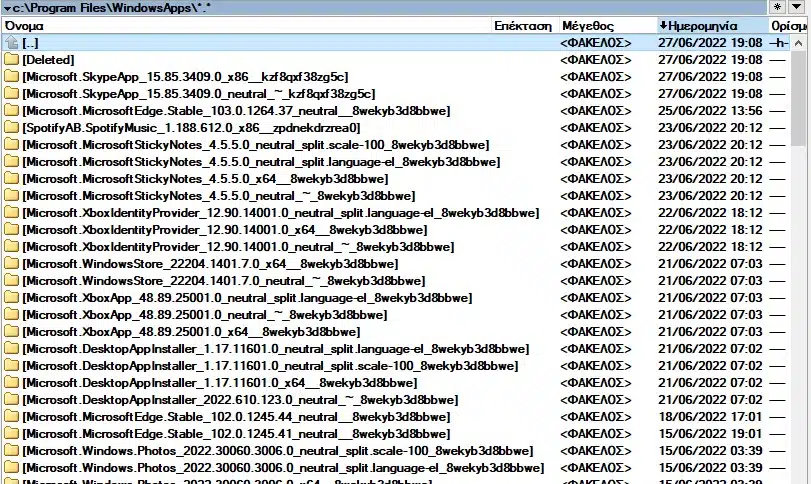Select XboxIdentityProvider_12.90.14001.0_neutral_~_ folder name
The height and width of the screenshot is (484, 811).
[x=238, y=247]
